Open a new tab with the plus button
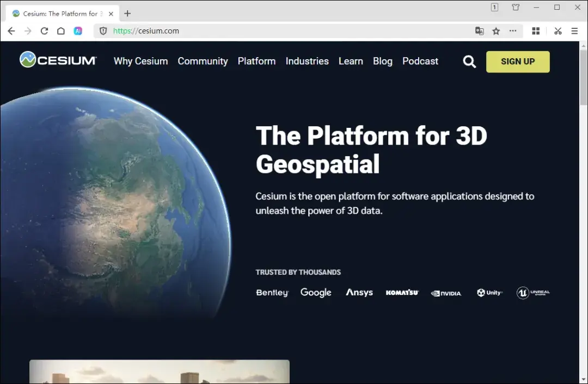This screenshot has width=588, height=384. pos(127,14)
